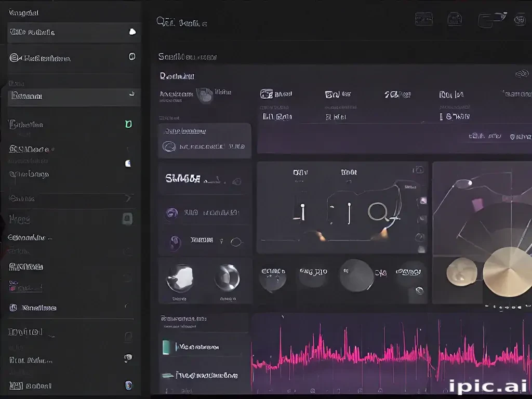Screen dimensions: 532x399
Task: Toggle the outlined circle control on the dark purple orb row
Action: pos(236,242)
